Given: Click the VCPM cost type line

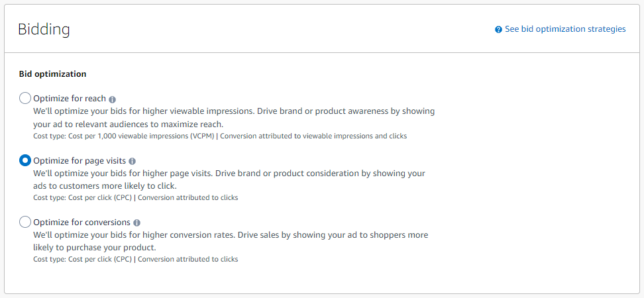Looking at the screenshot, I should (x=220, y=136).
